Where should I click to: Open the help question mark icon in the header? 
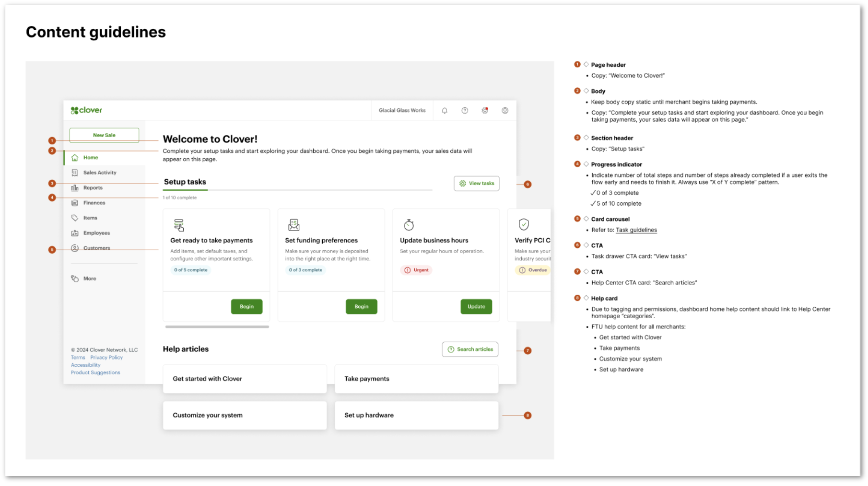465,110
